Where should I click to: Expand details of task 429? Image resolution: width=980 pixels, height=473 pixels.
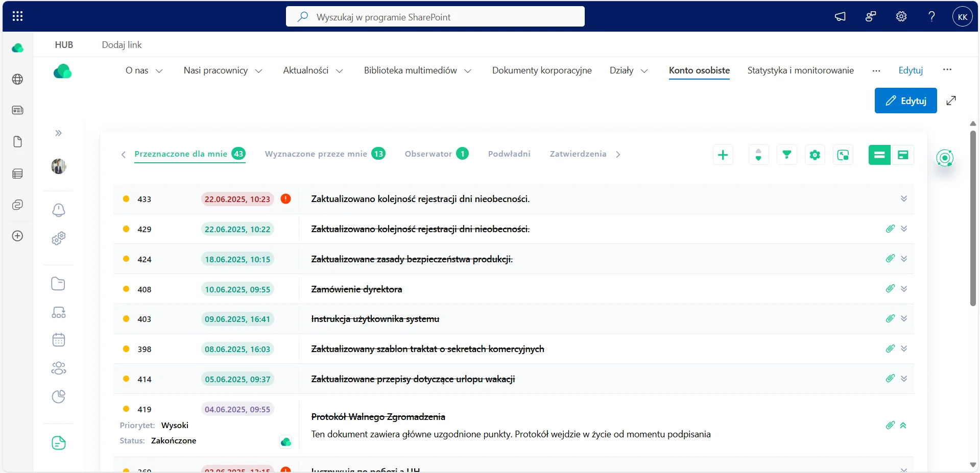903,229
